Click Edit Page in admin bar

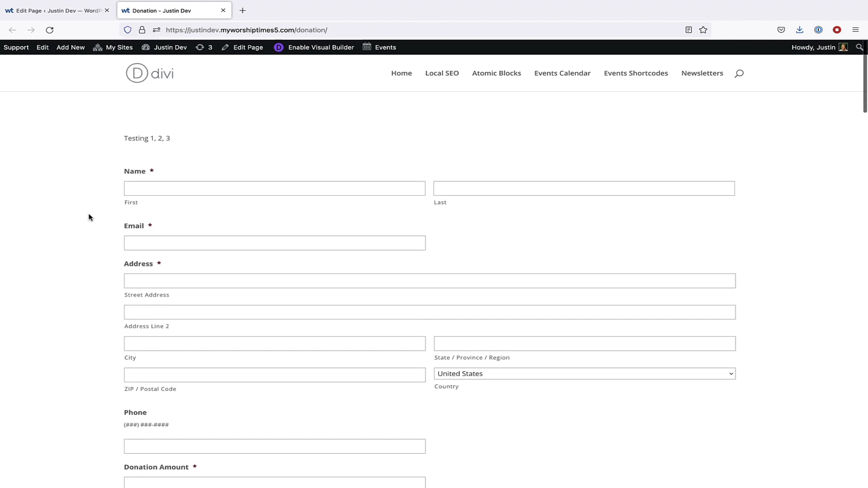pyautogui.click(x=242, y=47)
